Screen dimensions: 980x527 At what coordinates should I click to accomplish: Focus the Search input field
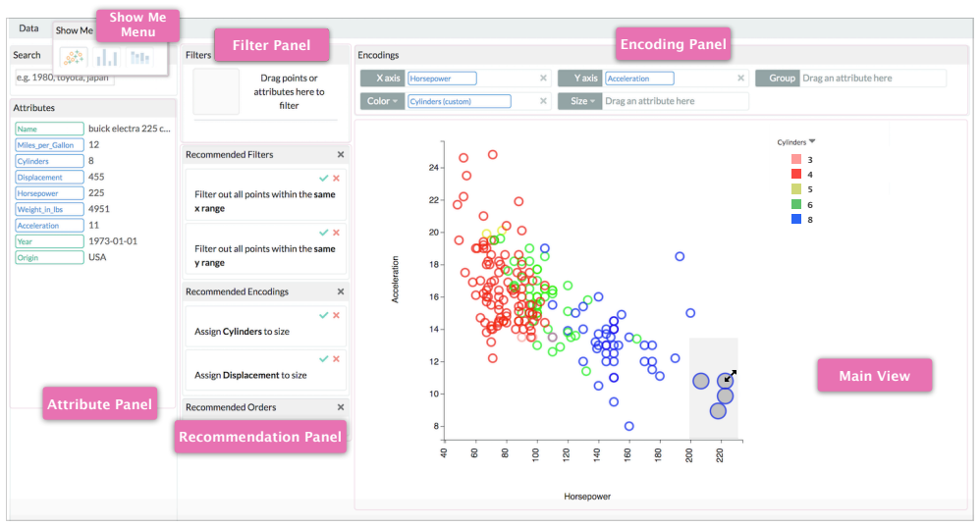point(64,78)
